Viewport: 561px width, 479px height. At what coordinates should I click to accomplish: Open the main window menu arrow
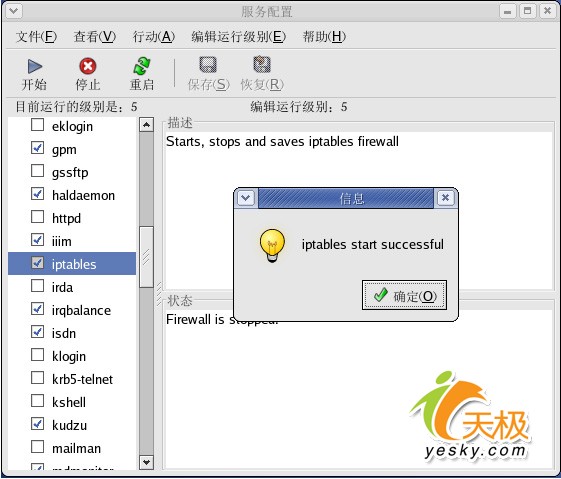(14, 11)
